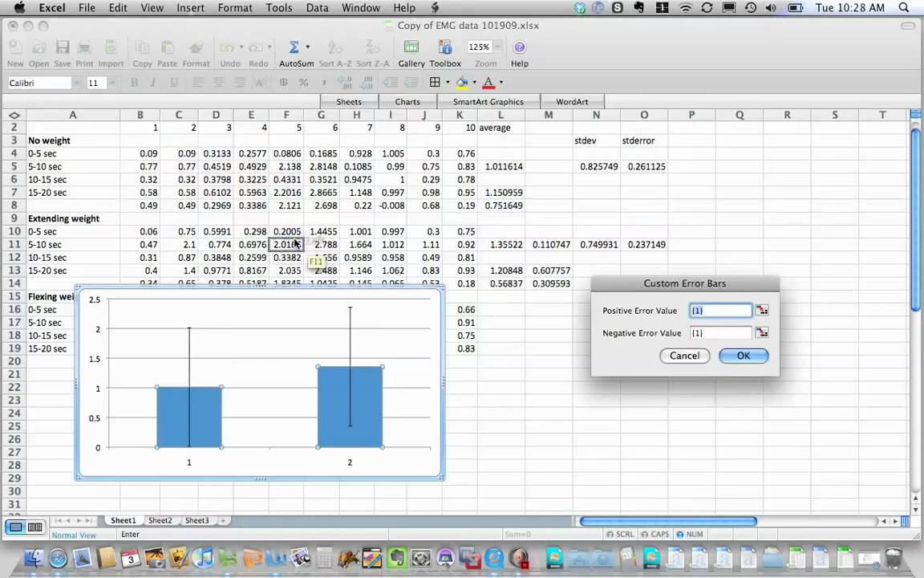Click the Positive Error Value input field
The width and height of the screenshot is (924, 578).
[x=721, y=310]
